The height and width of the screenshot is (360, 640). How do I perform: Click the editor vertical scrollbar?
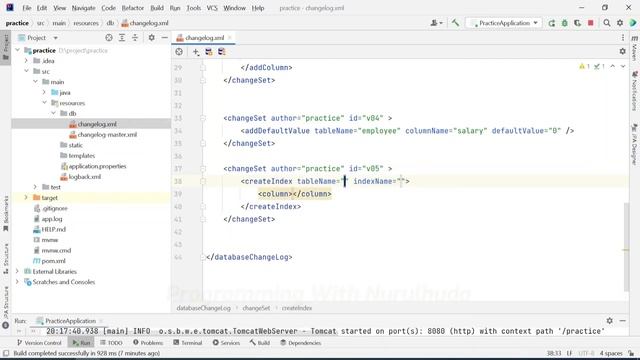[x=627, y=247]
